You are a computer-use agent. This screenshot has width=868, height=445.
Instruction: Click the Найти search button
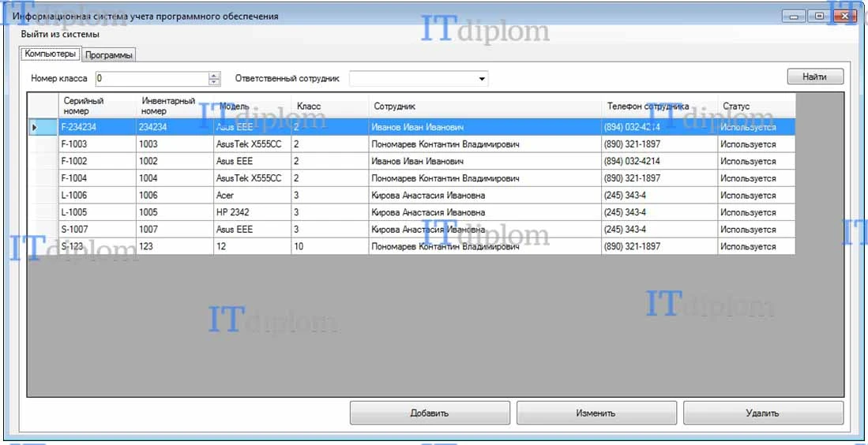tap(815, 77)
